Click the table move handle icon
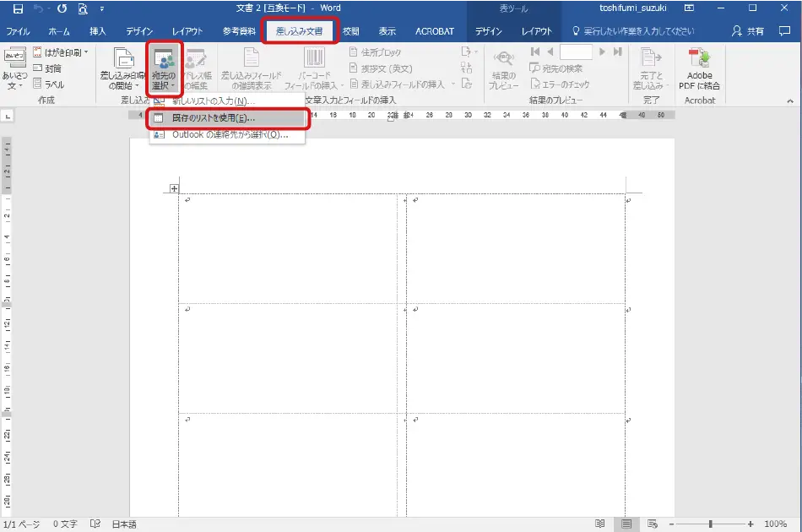 pos(174,189)
